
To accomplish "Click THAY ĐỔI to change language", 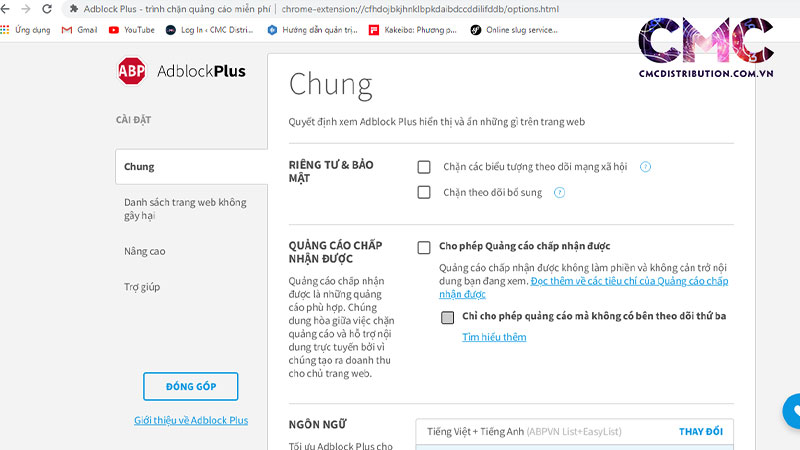I will pos(701,432).
